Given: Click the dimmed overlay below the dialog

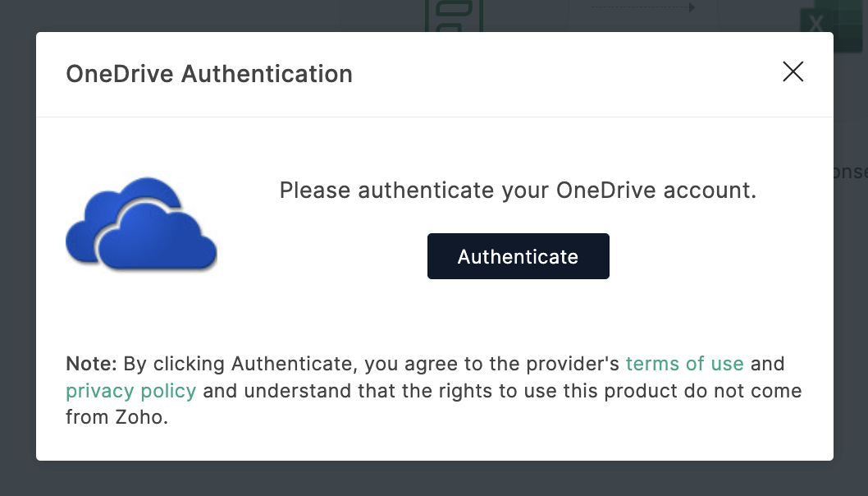Looking at the screenshot, I should (x=434, y=479).
